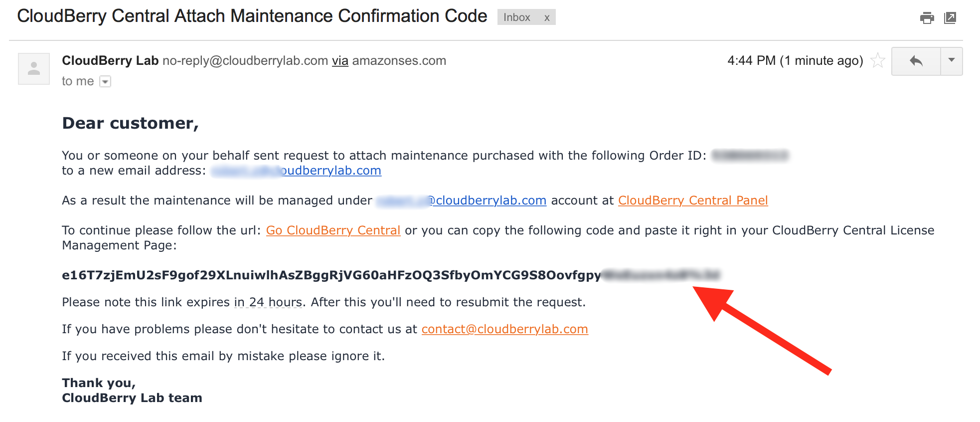This screenshot has height=422, width=980.
Task: Click the Inbox label tag
Action: (516, 17)
